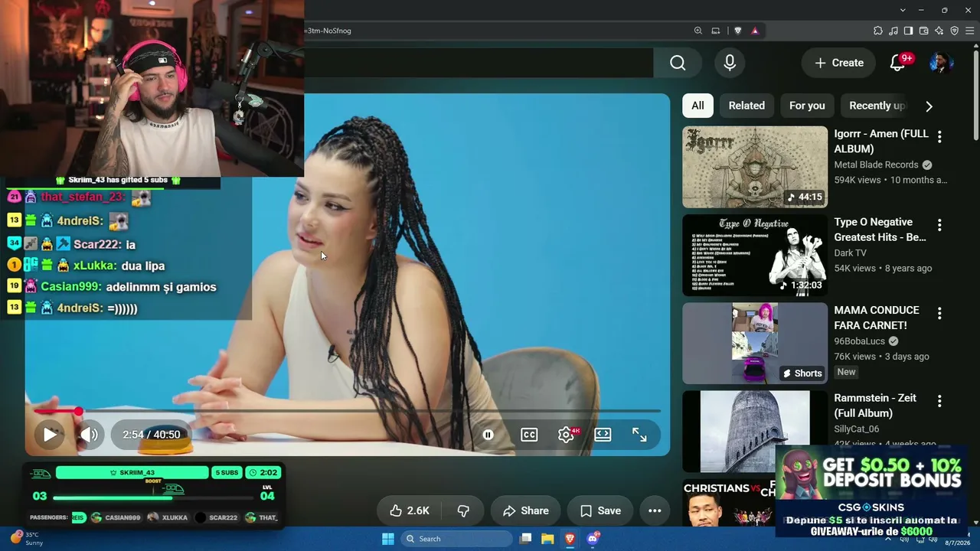The width and height of the screenshot is (980, 551).
Task: Toggle the browser sidebar panel
Action: click(x=909, y=31)
